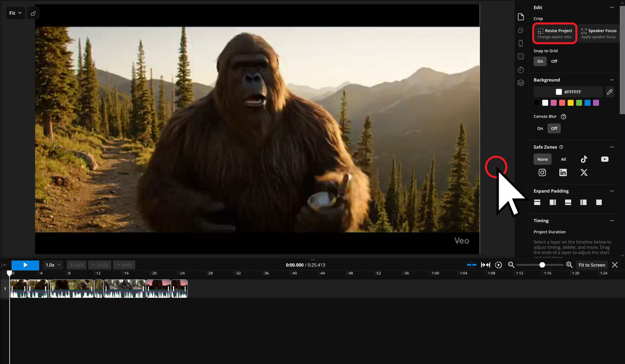Open the 1.0x playback speed dropdown

coord(52,265)
